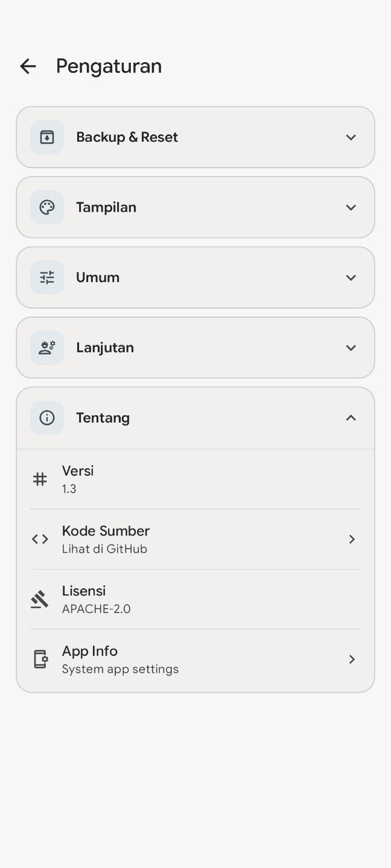Viewport: 391px width, 868px height.
Task: Expand the Tampilan section chevron
Action: coord(351,207)
